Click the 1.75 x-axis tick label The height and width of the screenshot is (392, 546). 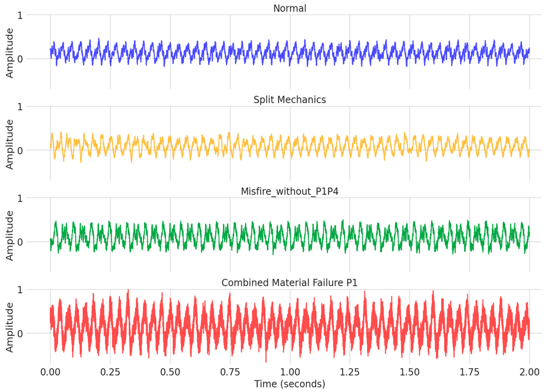pos(469,372)
